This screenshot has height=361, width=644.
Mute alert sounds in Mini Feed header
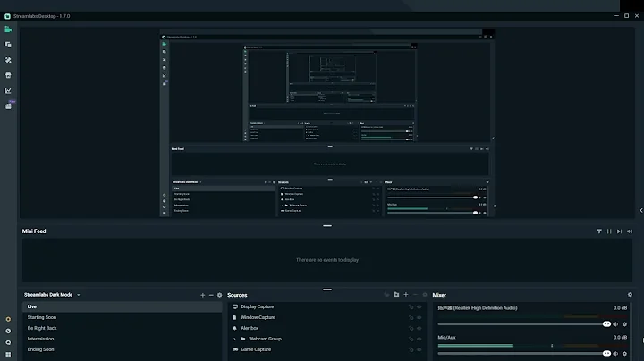pyautogui.click(x=630, y=231)
